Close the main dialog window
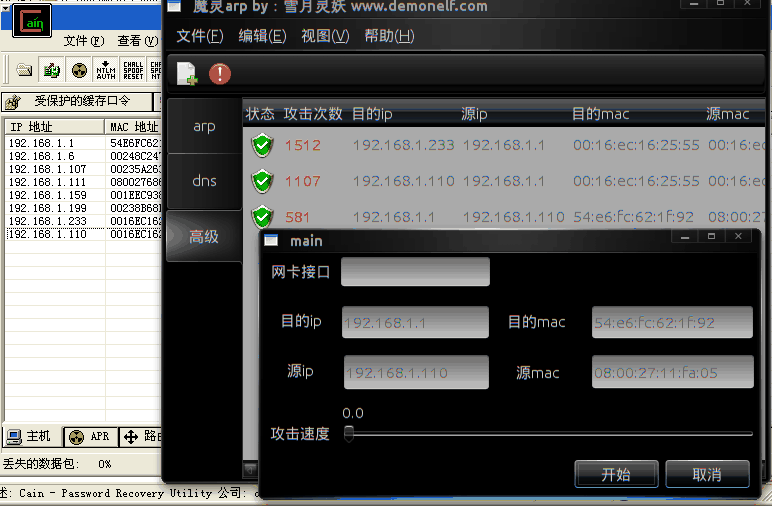This screenshot has width=772, height=506. coord(738,237)
